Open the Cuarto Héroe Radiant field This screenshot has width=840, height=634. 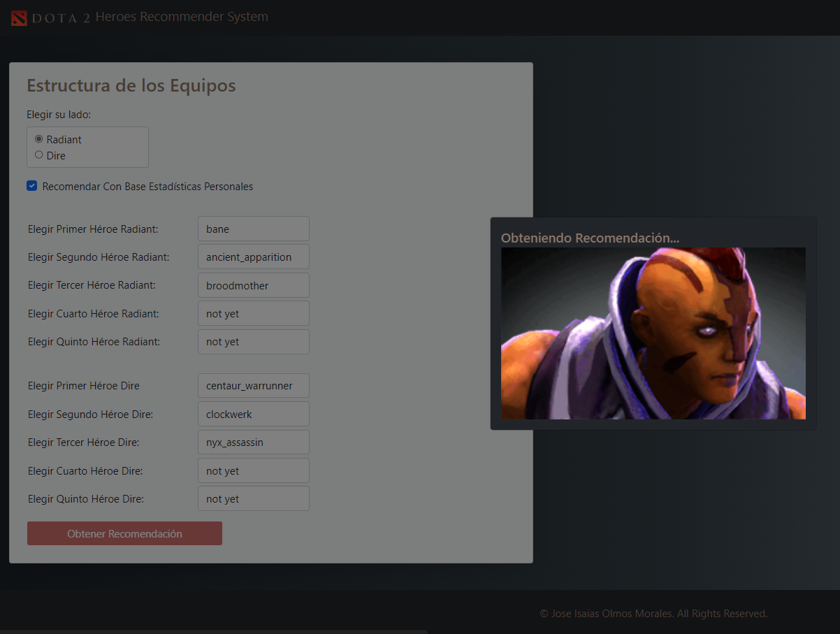tap(254, 314)
